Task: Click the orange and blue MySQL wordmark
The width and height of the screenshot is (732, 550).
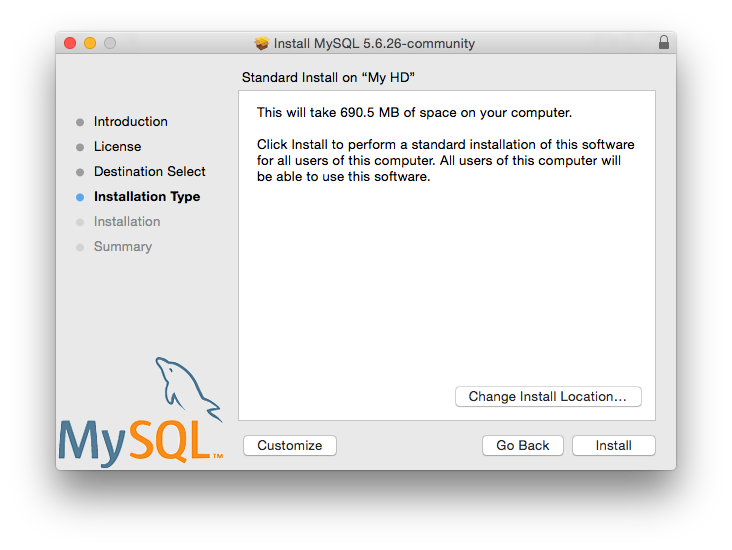Action: (x=140, y=440)
